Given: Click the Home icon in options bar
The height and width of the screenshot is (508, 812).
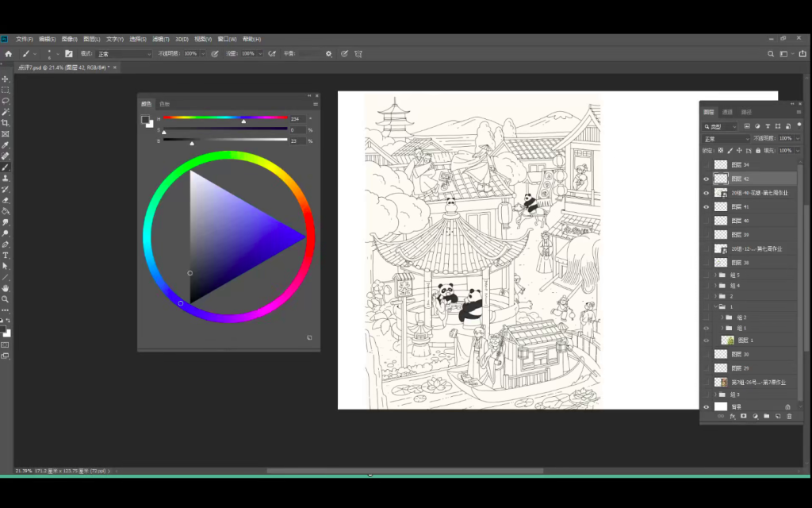Looking at the screenshot, I should point(8,54).
